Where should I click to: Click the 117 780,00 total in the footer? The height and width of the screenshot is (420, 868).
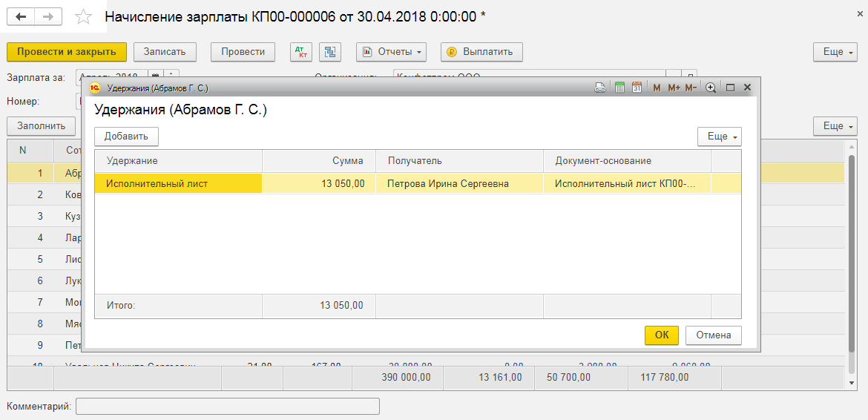pos(663,378)
